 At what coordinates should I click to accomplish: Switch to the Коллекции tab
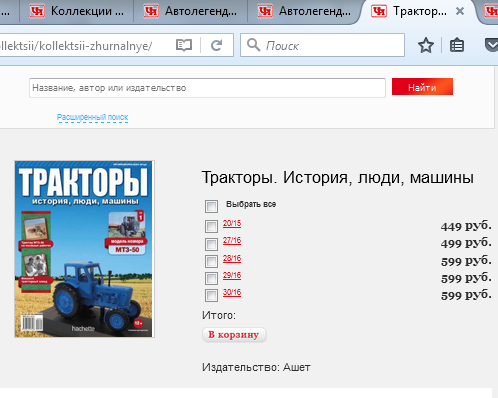click(77, 11)
